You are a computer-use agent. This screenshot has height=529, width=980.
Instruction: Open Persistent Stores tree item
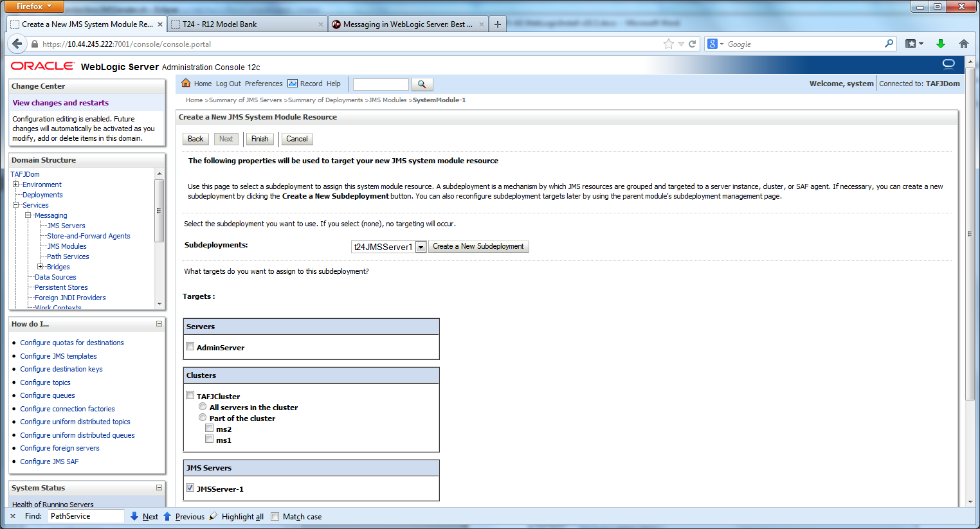click(61, 287)
